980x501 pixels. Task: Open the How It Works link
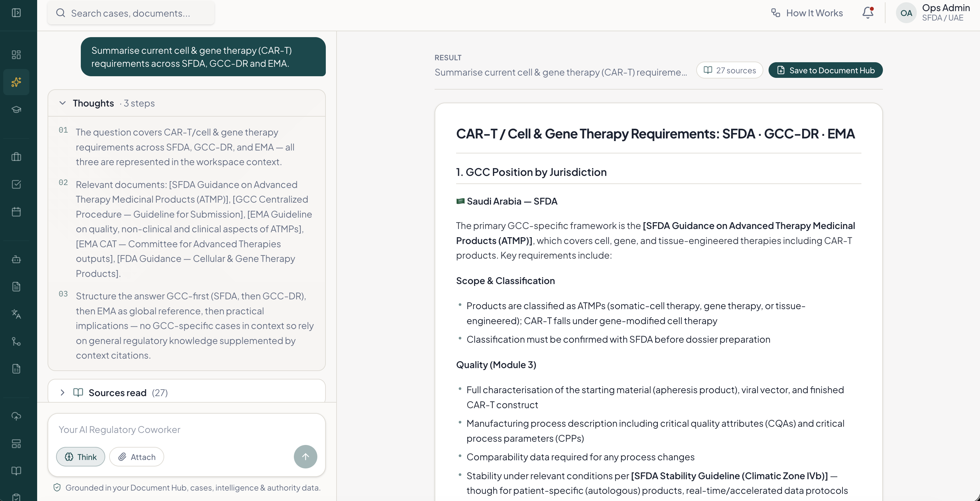(x=807, y=13)
